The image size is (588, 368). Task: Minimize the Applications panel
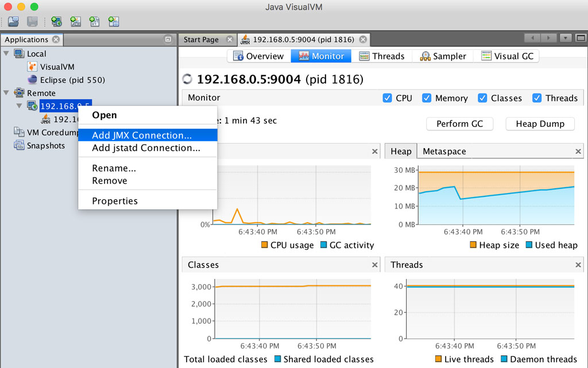click(168, 39)
